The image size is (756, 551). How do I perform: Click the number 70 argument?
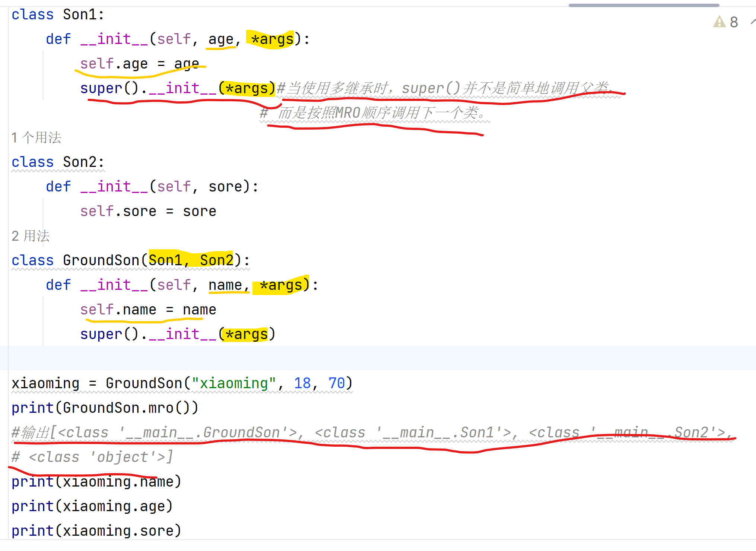coord(337,383)
